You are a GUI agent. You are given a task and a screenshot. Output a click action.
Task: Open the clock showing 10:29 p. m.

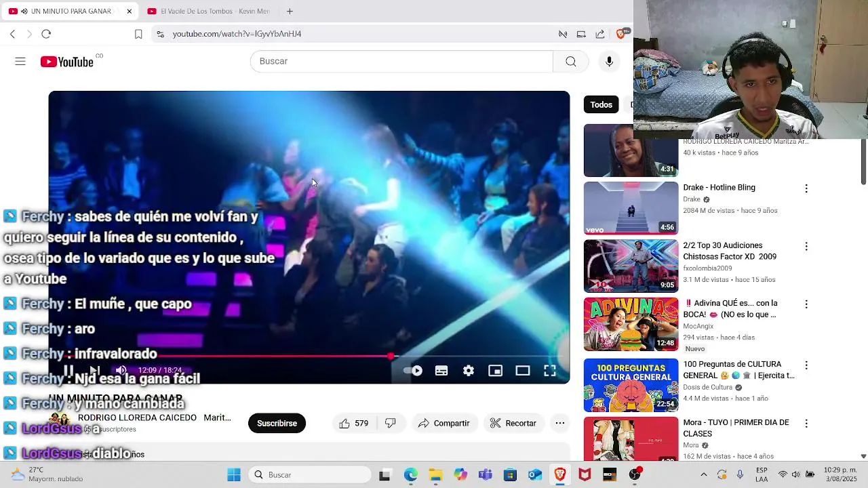point(840,474)
